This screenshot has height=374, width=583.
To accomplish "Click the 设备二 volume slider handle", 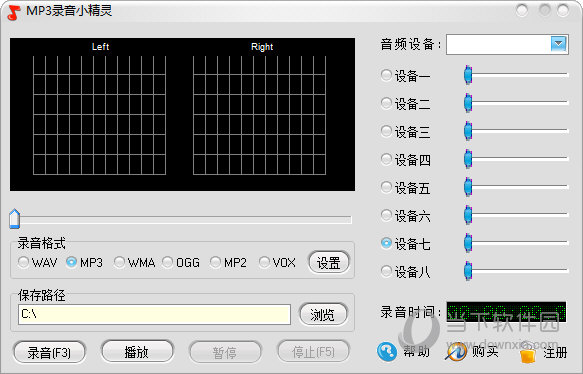I will pyautogui.click(x=468, y=103).
